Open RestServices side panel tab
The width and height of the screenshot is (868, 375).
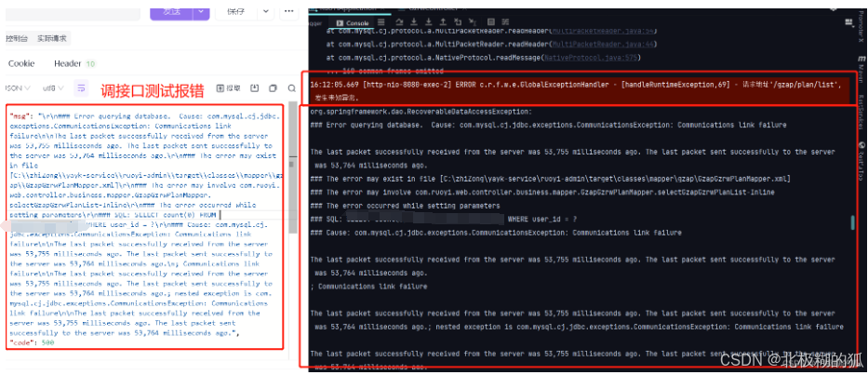pos(861,111)
